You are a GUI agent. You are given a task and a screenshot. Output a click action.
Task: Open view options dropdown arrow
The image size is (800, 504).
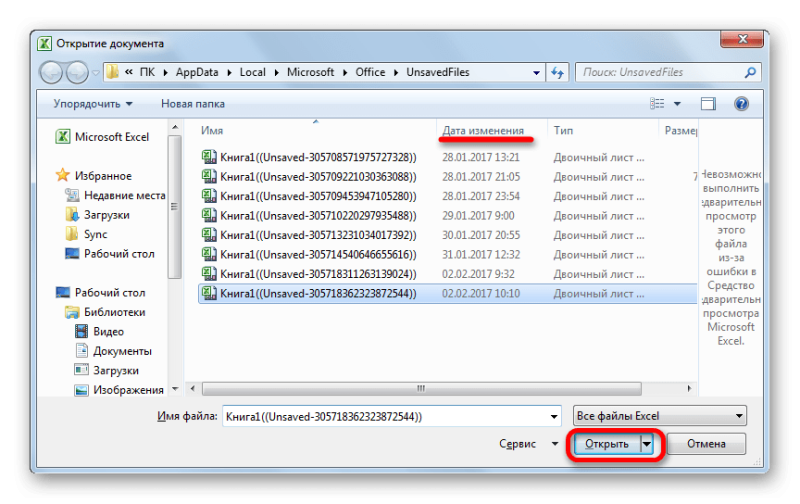click(677, 104)
